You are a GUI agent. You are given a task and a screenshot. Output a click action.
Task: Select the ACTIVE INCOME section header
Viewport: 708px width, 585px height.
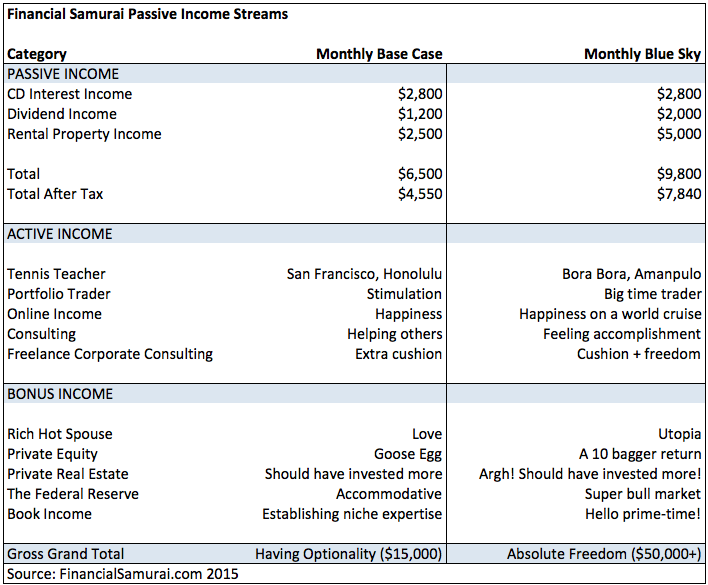pyautogui.click(x=60, y=234)
